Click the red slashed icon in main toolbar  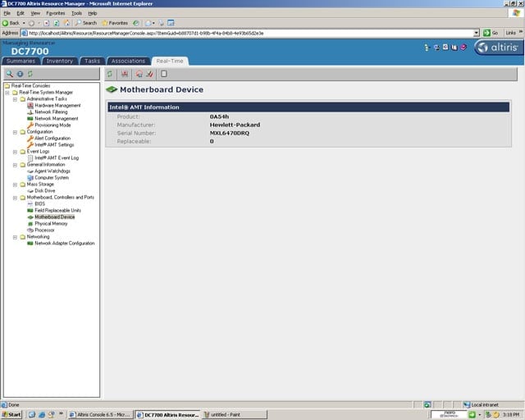(149, 74)
